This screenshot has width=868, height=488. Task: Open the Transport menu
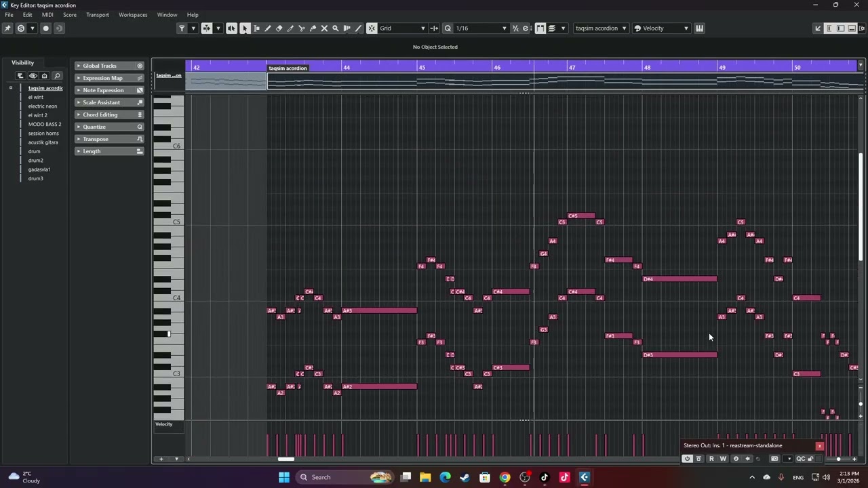(97, 15)
